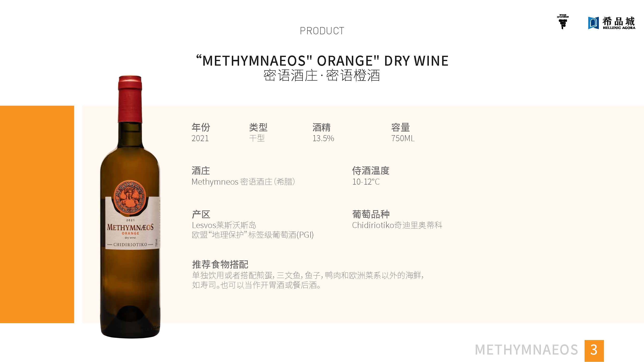The height and width of the screenshot is (362, 644).
Task: Click the PRODUCT heading at the top
Action: coord(322,31)
